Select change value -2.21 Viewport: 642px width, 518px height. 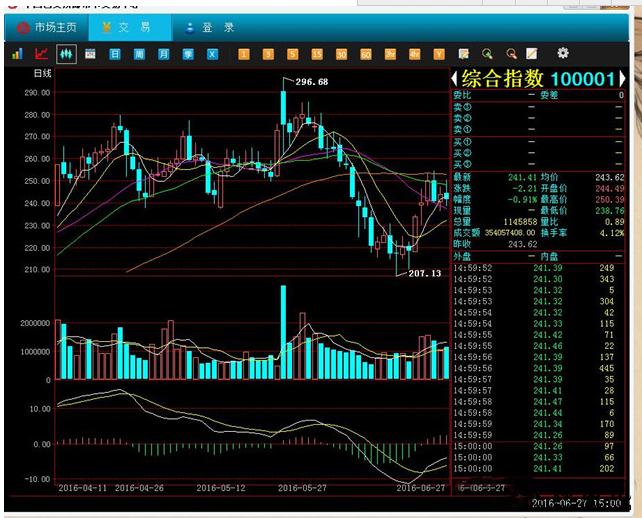pos(524,188)
